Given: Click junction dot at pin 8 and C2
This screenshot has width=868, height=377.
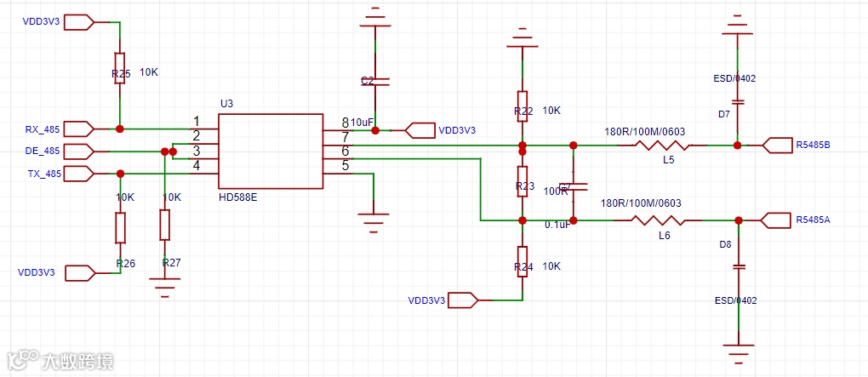Looking at the screenshot, I should coord(375,131).
